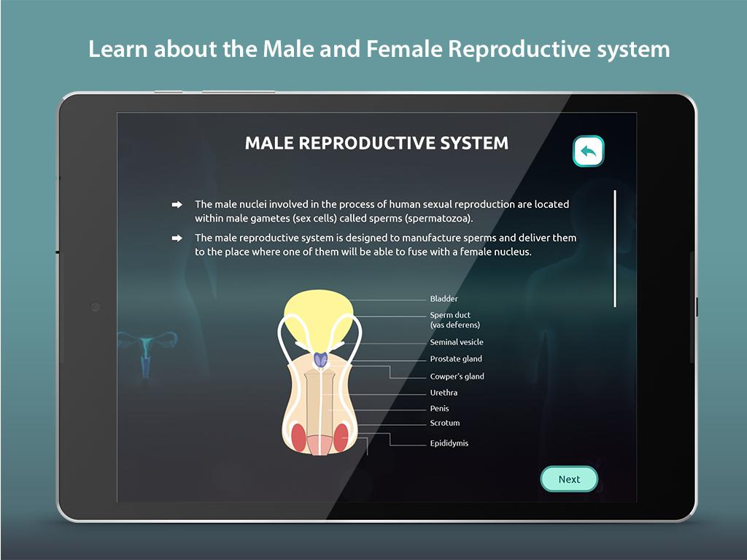Click the vertical scrollbar beside the text

click(x=615, y=249)
